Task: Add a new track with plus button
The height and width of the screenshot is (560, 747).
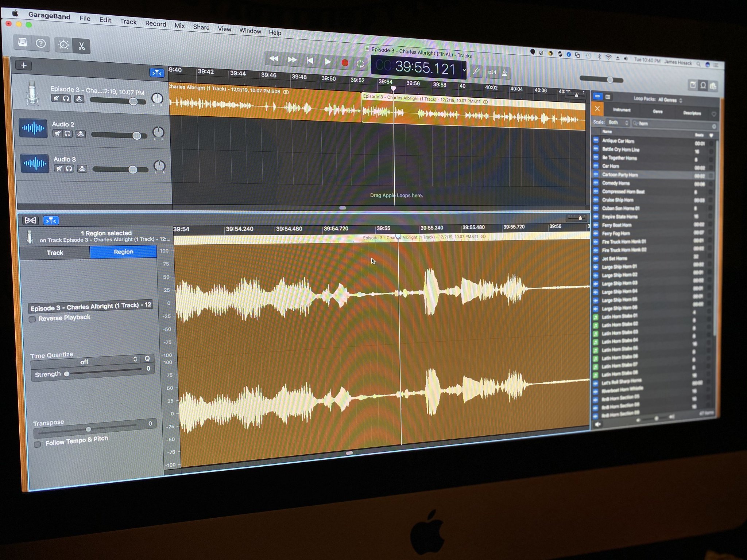Action: pyautogui.click(x=24, y=65)
